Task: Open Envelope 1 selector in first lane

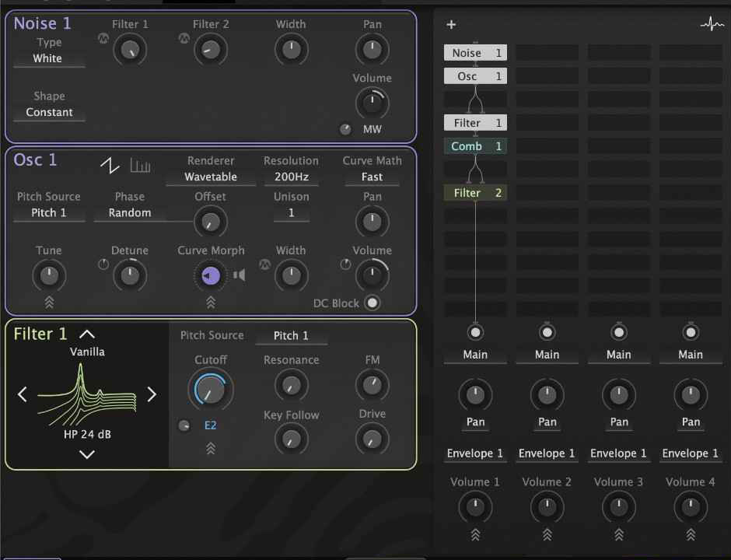Action: pyautogui.click(x=475, y=453)
